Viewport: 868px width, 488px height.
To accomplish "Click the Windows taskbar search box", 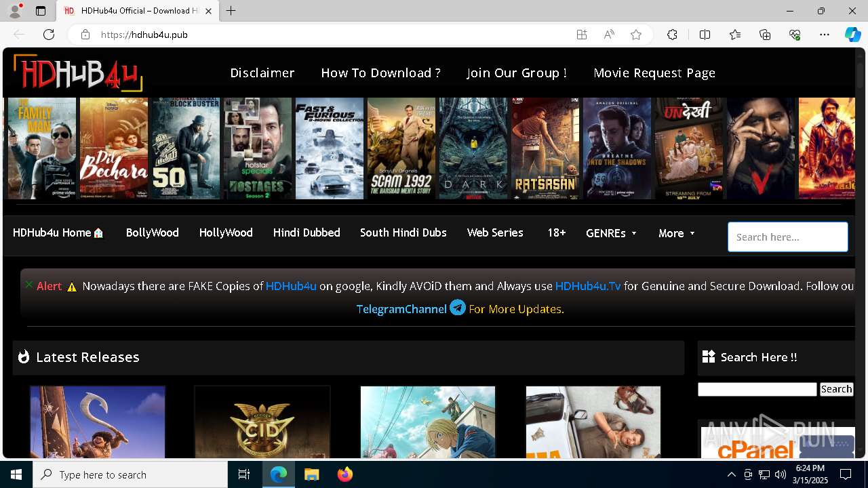I will click(x=130, y=474).
